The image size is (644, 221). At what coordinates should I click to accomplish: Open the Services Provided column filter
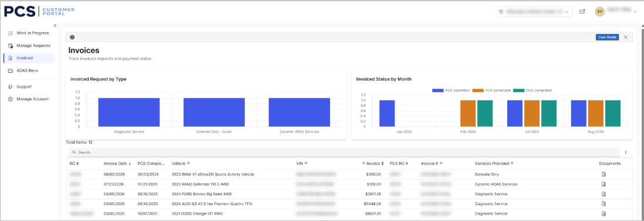click(x=512, y=163)
